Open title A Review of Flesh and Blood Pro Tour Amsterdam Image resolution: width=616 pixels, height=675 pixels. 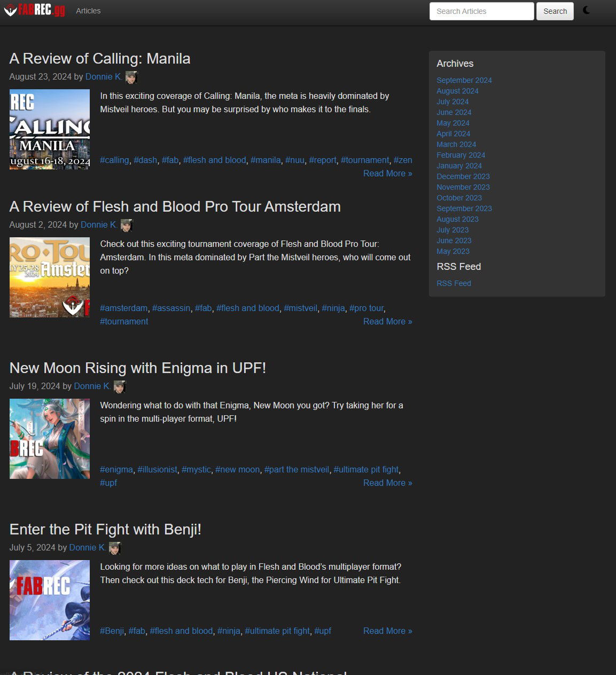[175, 206]
